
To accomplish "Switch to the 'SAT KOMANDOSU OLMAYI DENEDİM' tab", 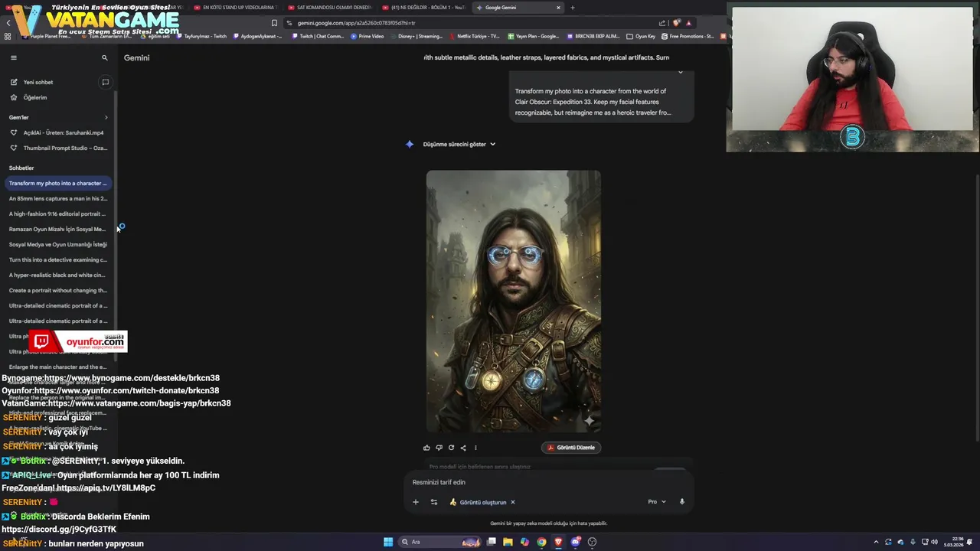I will click(329, 7).
